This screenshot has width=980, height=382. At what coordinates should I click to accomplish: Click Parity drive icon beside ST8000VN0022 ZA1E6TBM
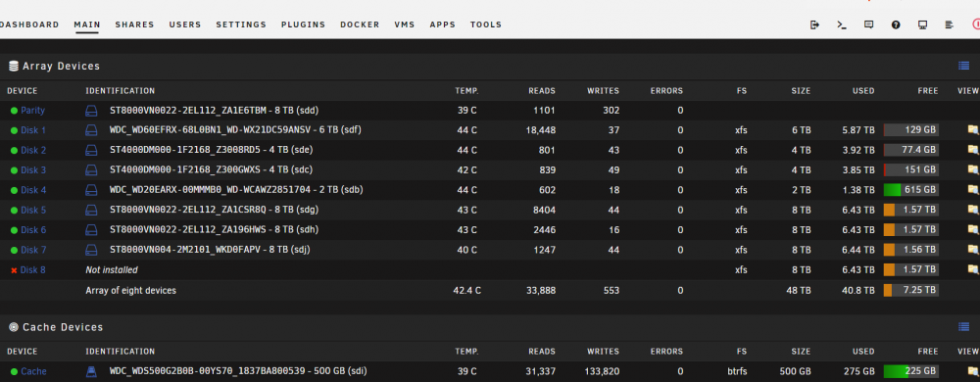tap(91, 111)
